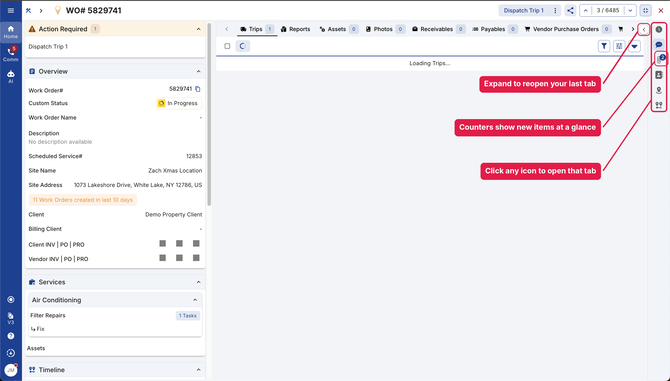
Task: Click the Filter Repairs service row
Action: click(115, 316)
